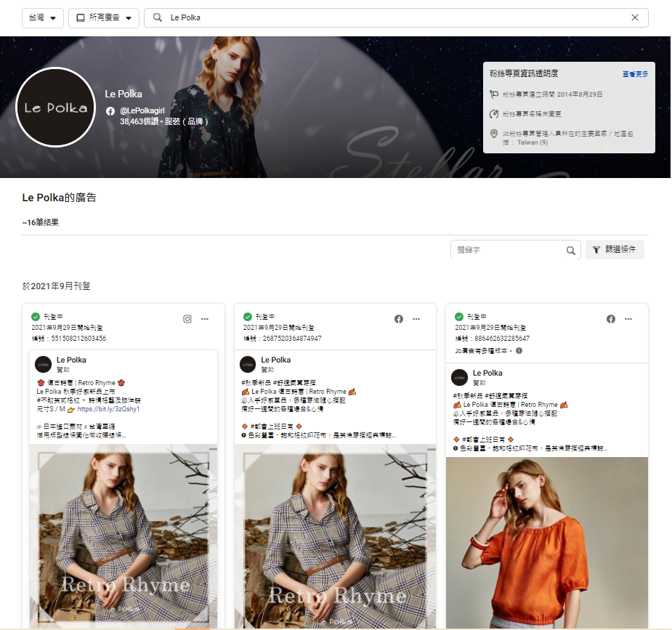Click inside the 關鍵字 keyword input field
This screenshot has width=672, height=630.
pyautogui.click(x=507, y=250)
